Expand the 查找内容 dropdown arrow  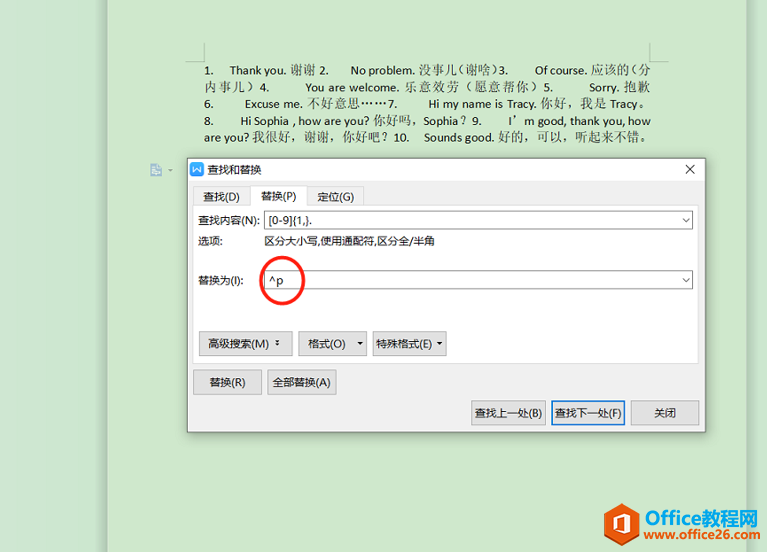686,220
